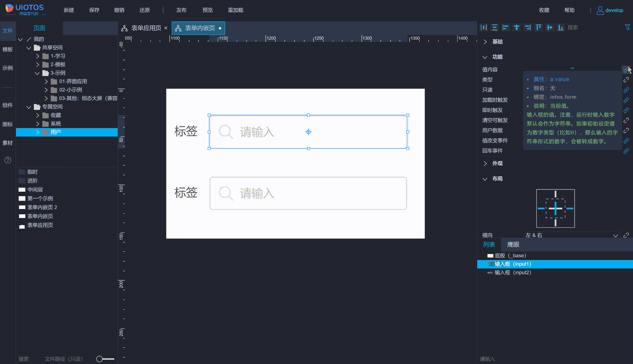
Task: Toggle the binding chain icon beside 值内容
Action: click(x=626, y=69)
